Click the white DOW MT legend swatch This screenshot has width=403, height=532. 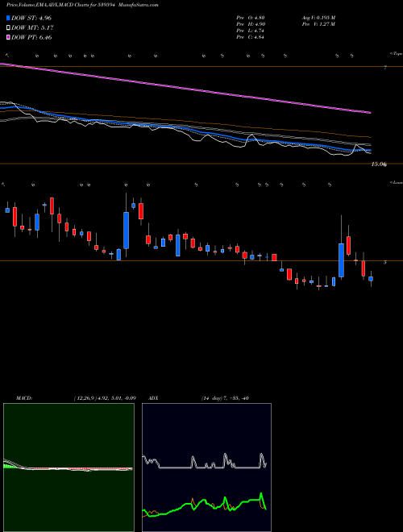click(x=9, y=28)
